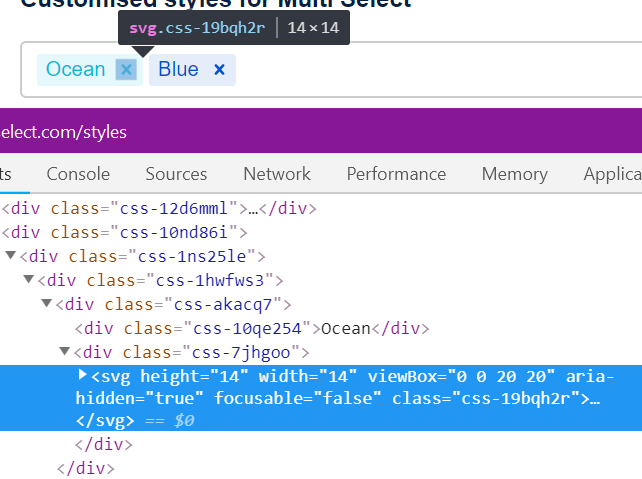Collapse the css-7jhgoo div node
This screenshot has height=479, width=642.
(x=65, y=351)
